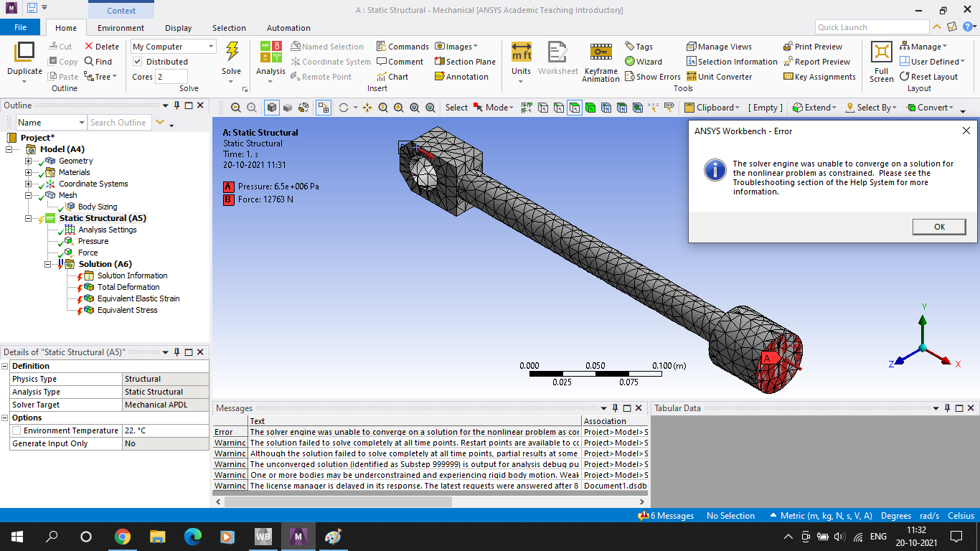Click the Search Outline field
This screenshot has width=980, height=551.
(120, 123)
